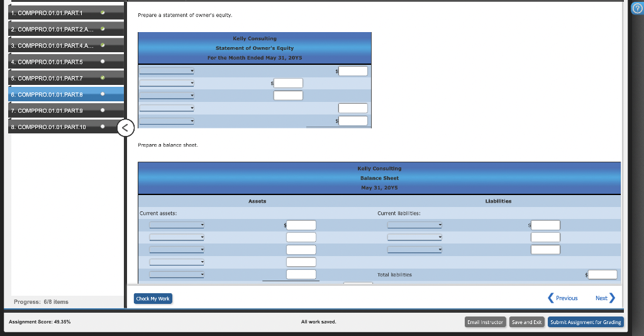Click first amount field in equity statement
Viewport: 644px width, 336px height.
pyautogui.click(x=353, y=71)
